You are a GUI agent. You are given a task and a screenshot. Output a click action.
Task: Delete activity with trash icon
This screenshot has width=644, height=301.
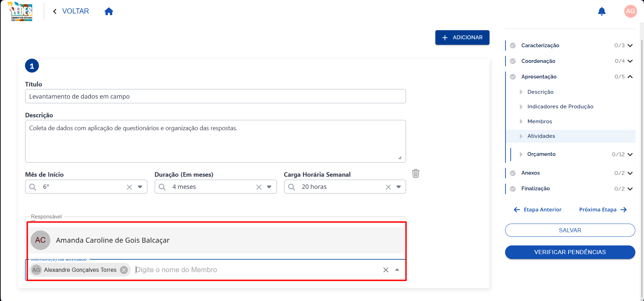[416, 173]
